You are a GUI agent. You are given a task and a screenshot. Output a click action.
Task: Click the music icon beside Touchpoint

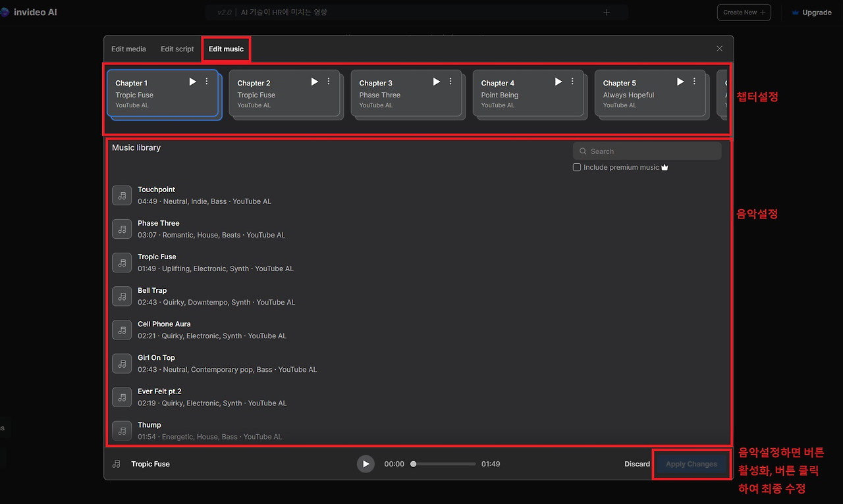point(122,195)
